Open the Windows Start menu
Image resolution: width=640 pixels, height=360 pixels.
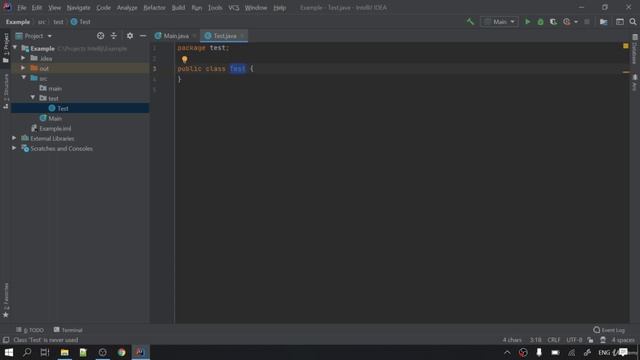pos(9,352)
